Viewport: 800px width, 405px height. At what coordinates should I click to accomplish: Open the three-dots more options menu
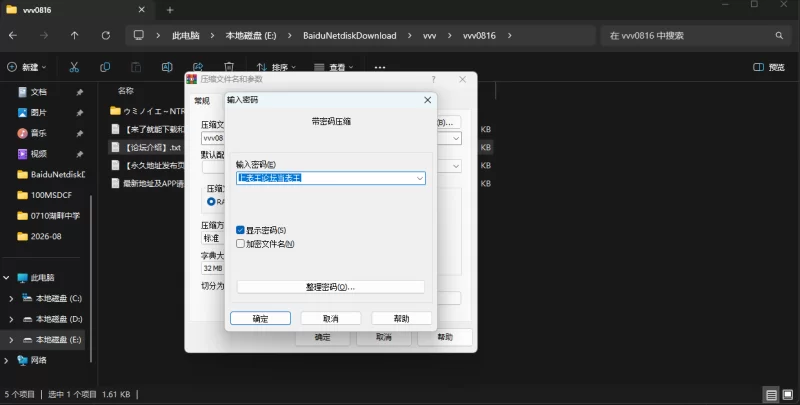point(380,67)
